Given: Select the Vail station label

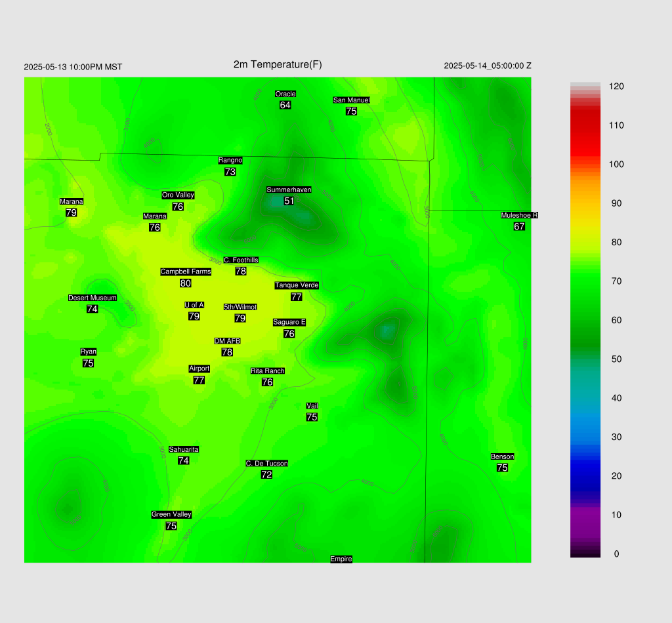Looking at the screenshot, I should tap(312, 406).
